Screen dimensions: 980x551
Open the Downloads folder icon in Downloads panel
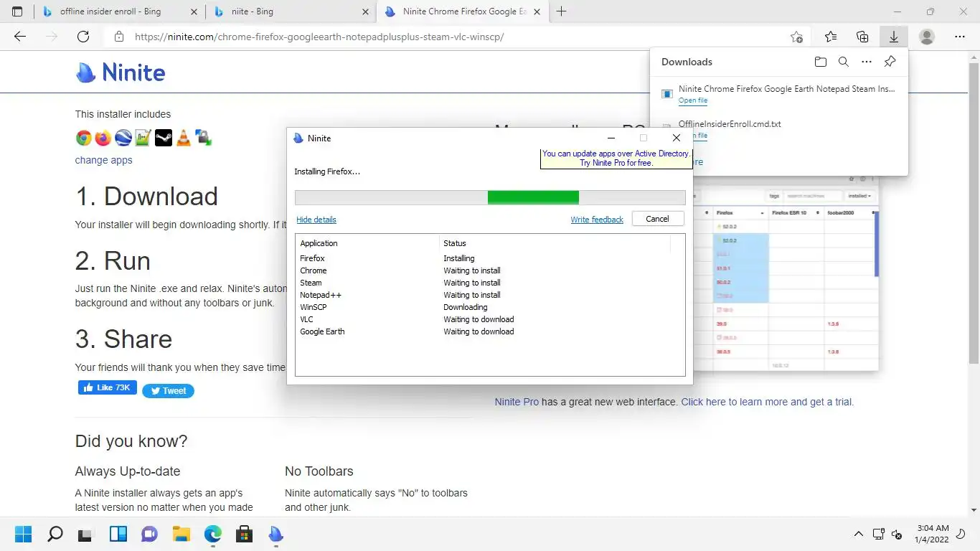click(x=821, y=62)
